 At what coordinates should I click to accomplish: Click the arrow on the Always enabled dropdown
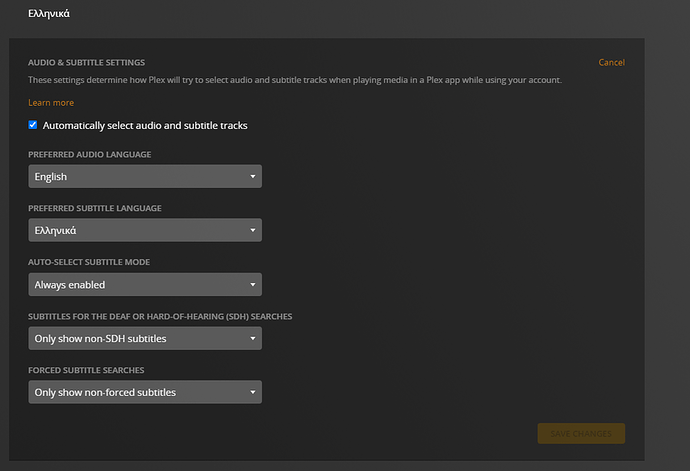253,285
